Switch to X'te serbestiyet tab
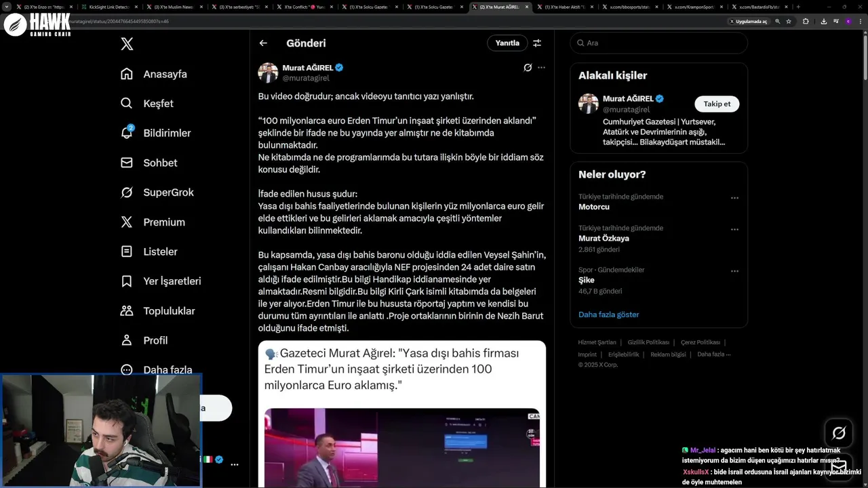The height and width of the screenshot is (488, 868). click(x=239, y=7)
